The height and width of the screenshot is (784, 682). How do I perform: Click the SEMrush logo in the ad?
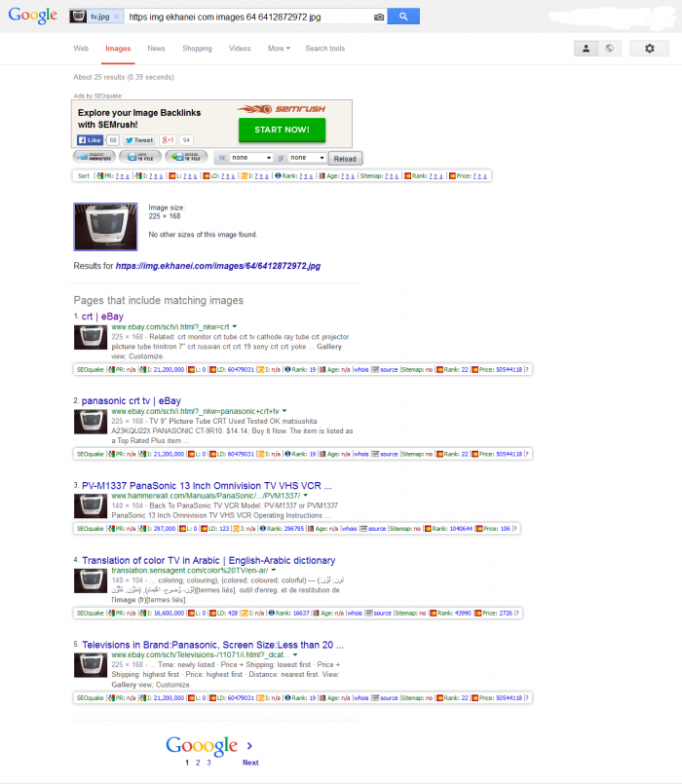pyautogui.click(x=282, y=109)
